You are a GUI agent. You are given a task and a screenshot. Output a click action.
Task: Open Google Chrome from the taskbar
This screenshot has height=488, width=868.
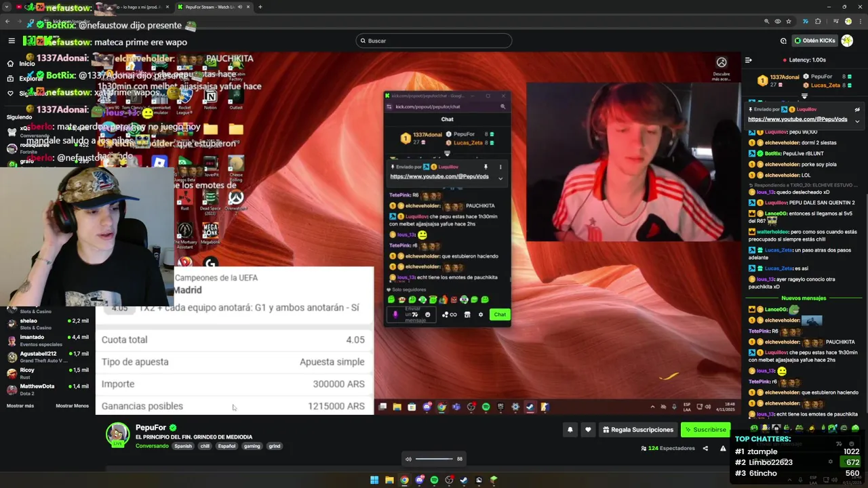tap(404, 480)
